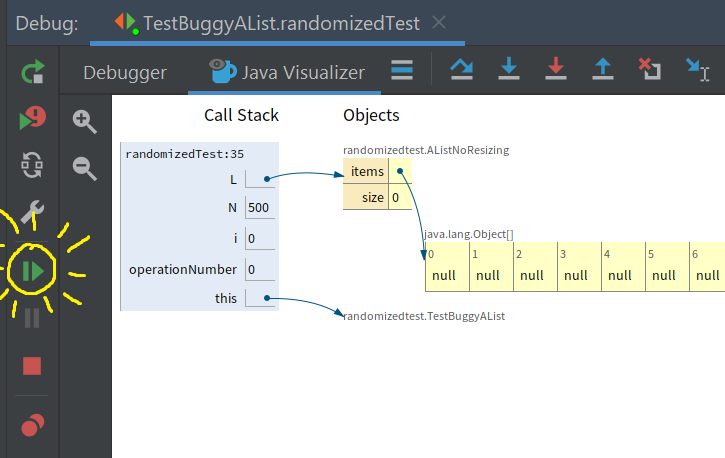Image resolution: width=725 pixels, height=458 pixels.
Task: Stop the debug session
Action: click(x=32, y=366)
